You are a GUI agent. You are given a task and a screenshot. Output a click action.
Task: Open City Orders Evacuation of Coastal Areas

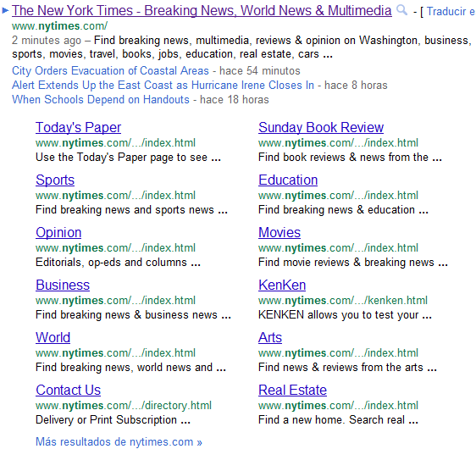point(110,70)
